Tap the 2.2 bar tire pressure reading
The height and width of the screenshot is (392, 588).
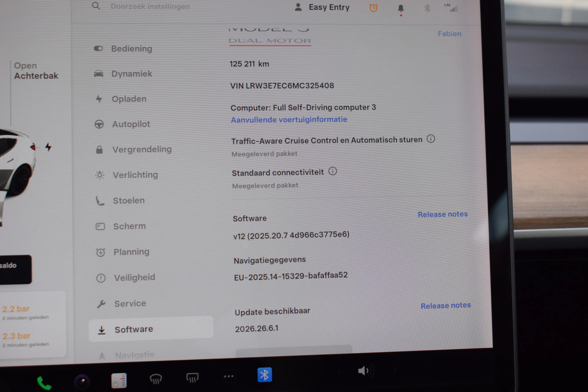[x=16, y=309]
